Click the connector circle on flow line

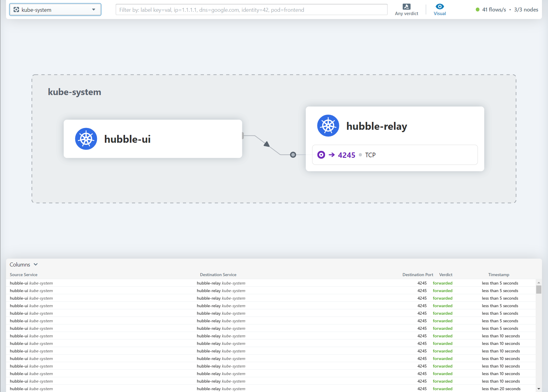tap(293, 155)
